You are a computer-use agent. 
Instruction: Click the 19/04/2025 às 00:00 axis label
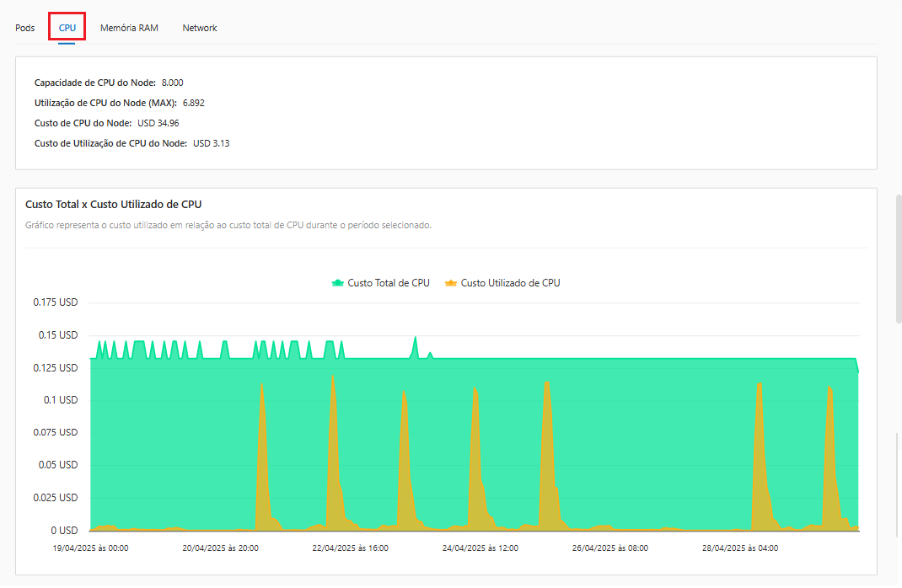coord(90,548)
